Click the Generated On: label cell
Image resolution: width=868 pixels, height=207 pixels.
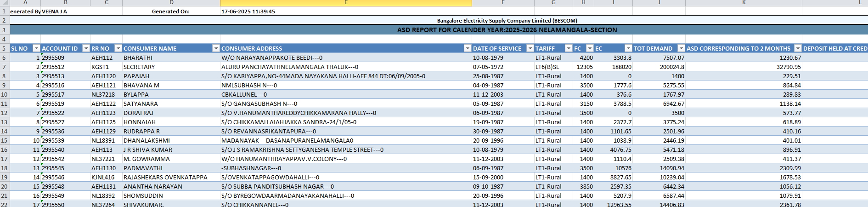pos(171,11)
